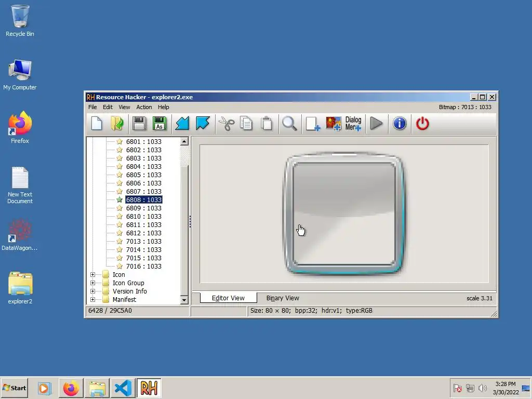Select tree item 6805 : 1033

(x=143, y=175)
